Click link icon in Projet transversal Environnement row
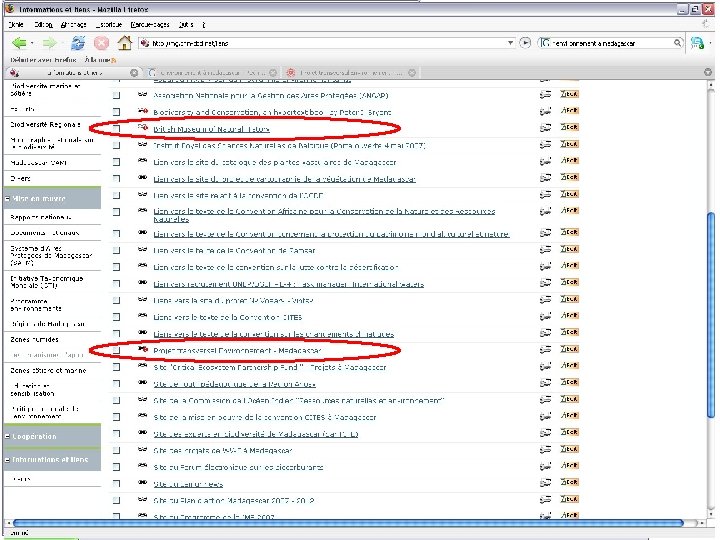720x540 pixels. [x=143, y=349]
